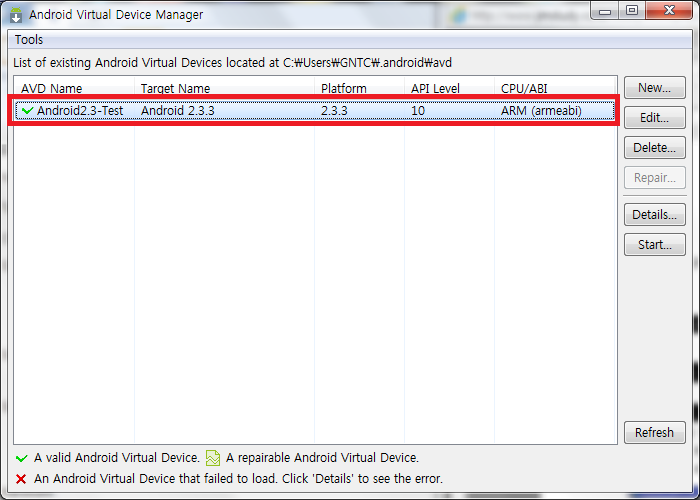
Task: Click the Platform column header
Action: (359, 88)
